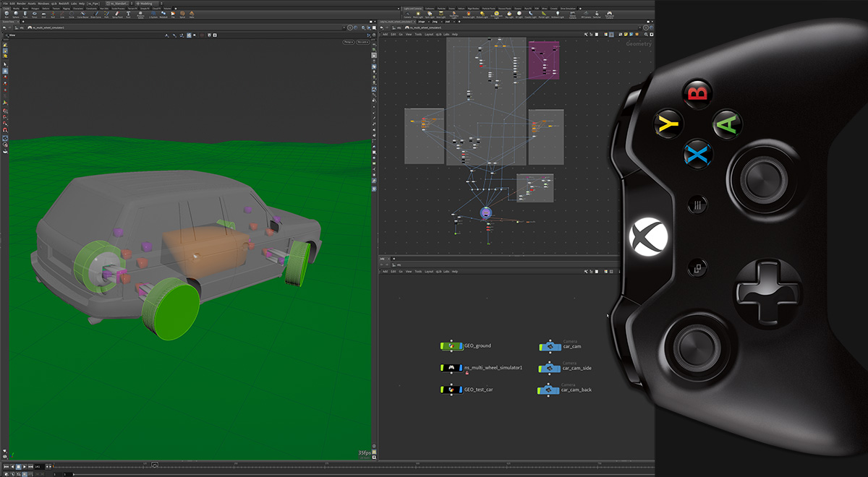Select the ns_multi_wheel_simulator1 node
868x477 pixels.
tap(452, 368)
